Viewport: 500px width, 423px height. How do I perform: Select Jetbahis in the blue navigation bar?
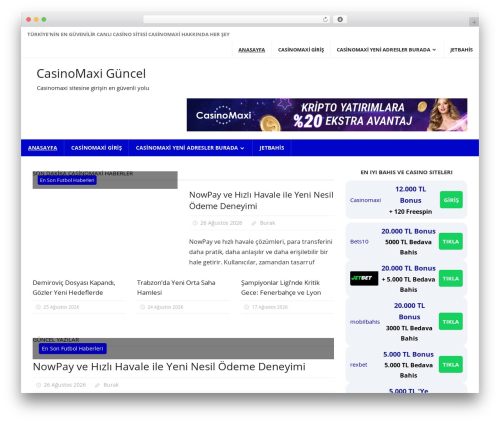pos(272,148)
